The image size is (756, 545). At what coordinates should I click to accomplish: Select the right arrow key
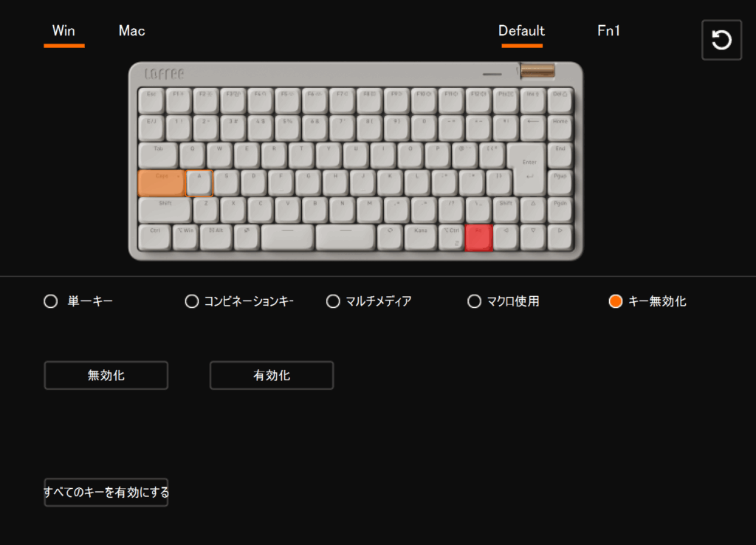pyautogui.click(x=560, y=238)
